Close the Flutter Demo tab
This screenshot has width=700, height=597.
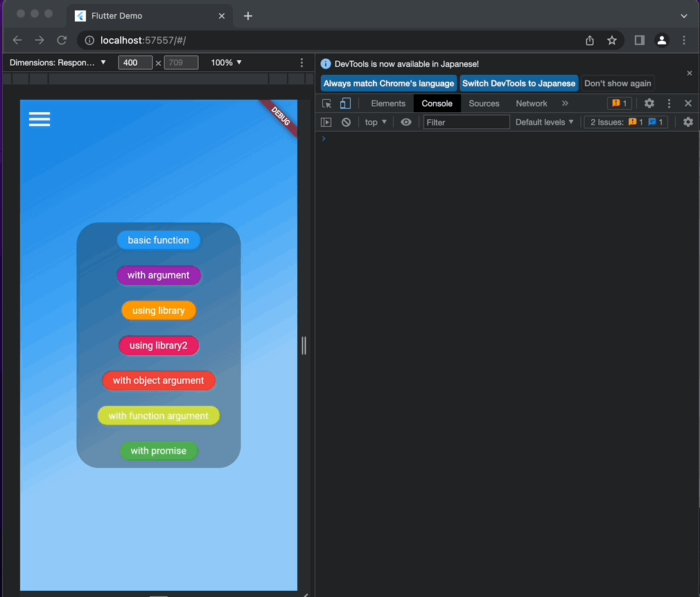221,16
